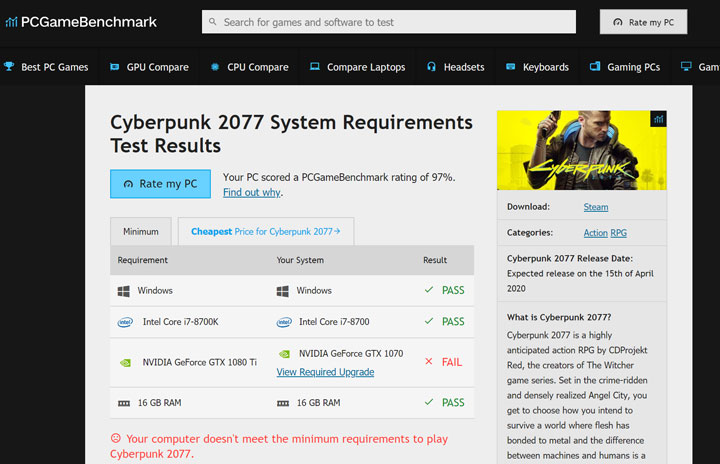Follow the Find out why link
Image resolution: width=720 pixels, height=464 pixels.
pos(252,192)
